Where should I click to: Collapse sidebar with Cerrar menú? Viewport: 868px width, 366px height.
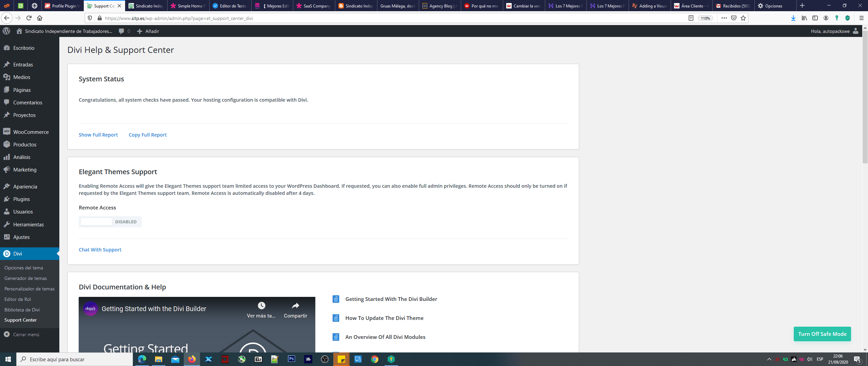tap(22, 334)
